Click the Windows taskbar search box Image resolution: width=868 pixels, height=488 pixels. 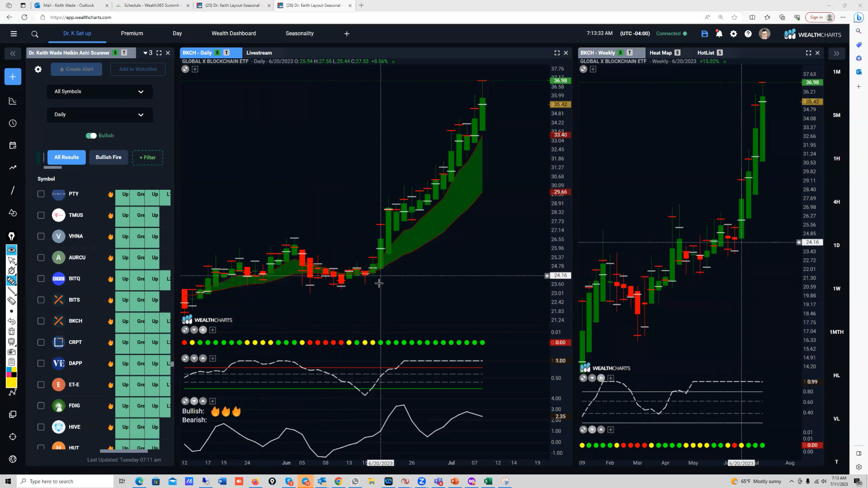coord(66,481)
